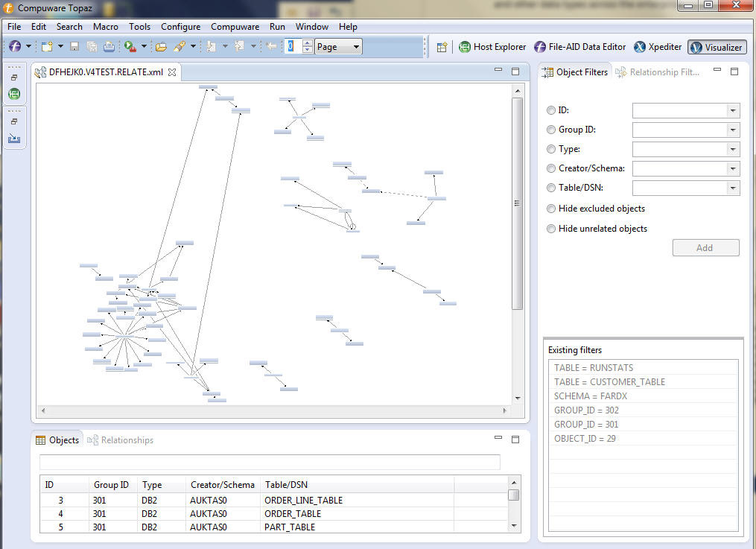Select the Hide excluded objects radio button

550,209
